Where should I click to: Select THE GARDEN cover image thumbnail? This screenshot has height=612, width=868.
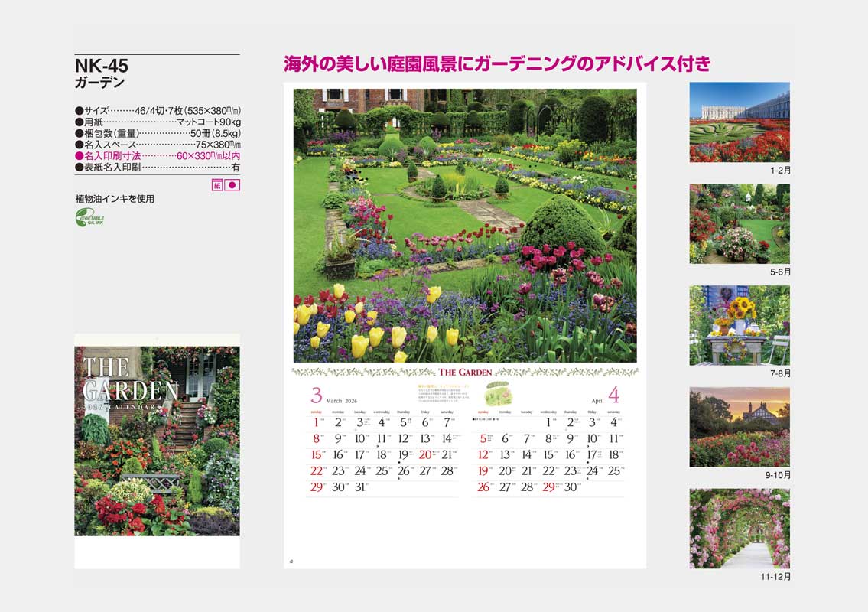tap(158, 441)
